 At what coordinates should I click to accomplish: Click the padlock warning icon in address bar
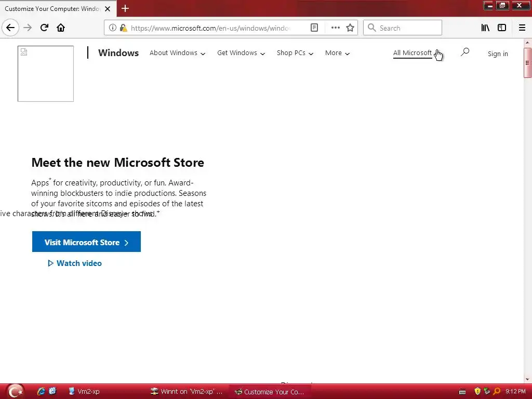123,28
